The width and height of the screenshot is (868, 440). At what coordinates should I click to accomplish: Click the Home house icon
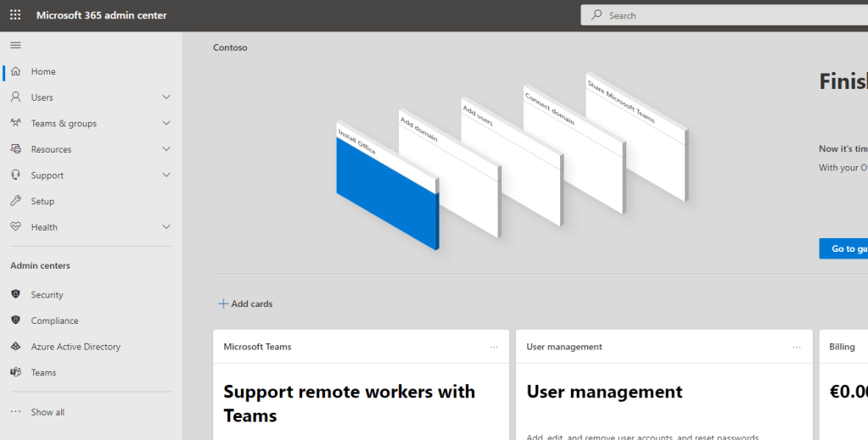click(15, 71)
